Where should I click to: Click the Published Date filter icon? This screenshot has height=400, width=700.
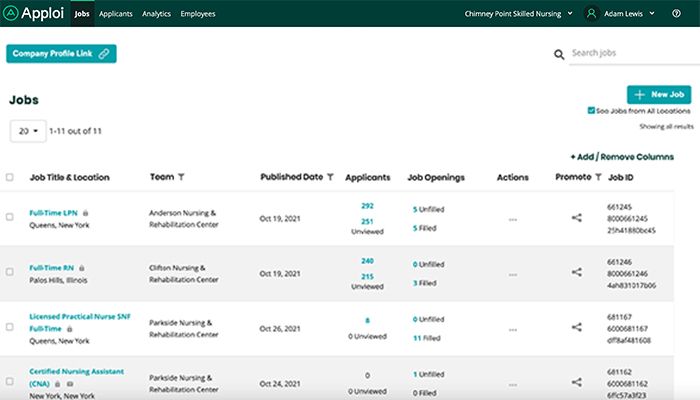pyautogui.click(x=330, y=177)
